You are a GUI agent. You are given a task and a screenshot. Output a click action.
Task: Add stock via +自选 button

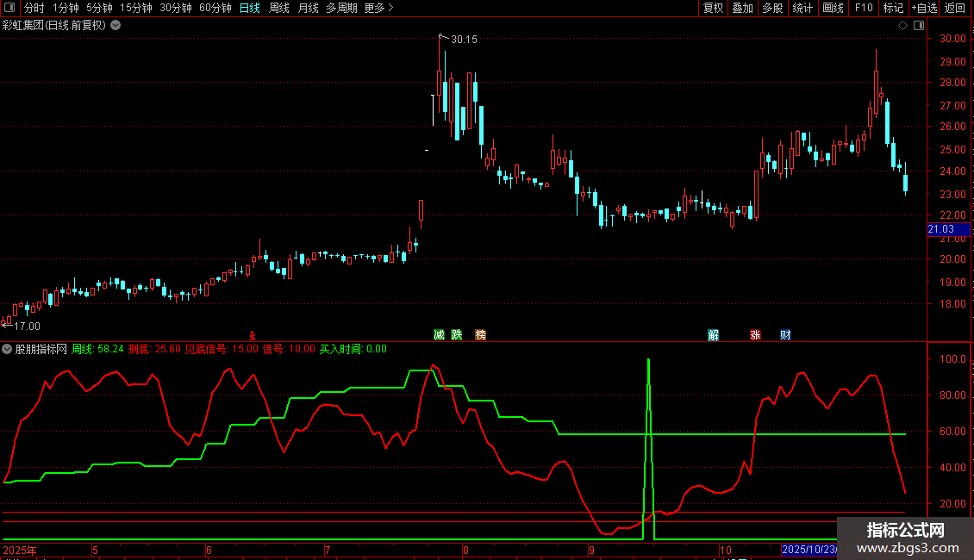[924, 8]
